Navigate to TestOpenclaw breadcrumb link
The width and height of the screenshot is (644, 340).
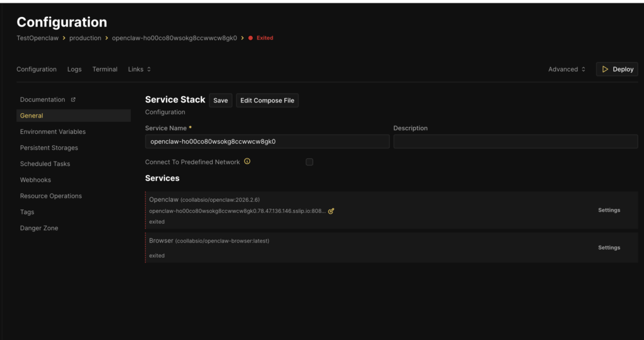click(38, 38)
